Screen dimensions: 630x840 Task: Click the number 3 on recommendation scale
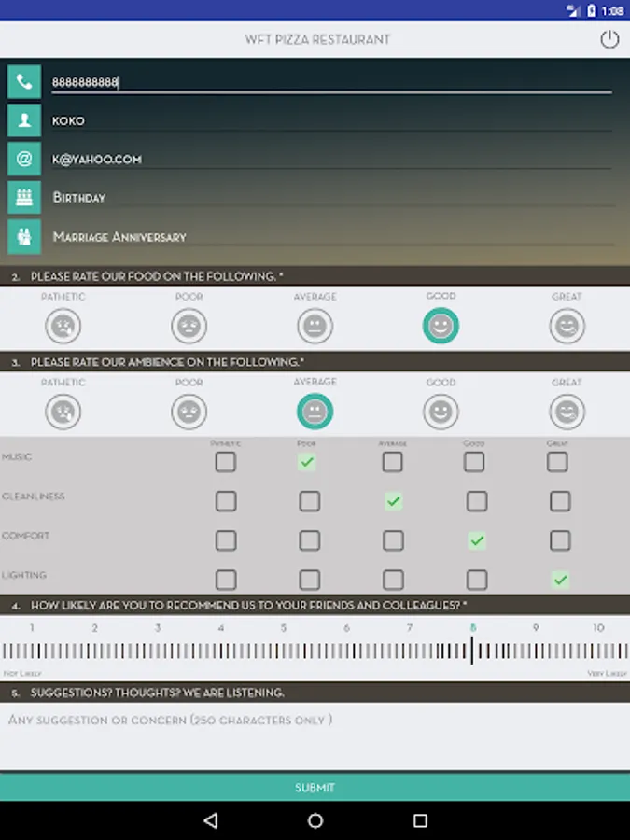coord(158,627)
